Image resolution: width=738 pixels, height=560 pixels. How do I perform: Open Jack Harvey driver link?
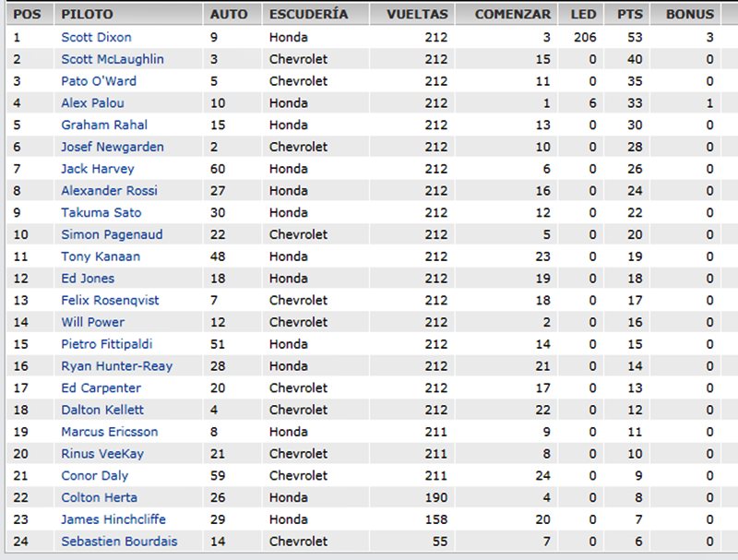click(x=98, y=169)
